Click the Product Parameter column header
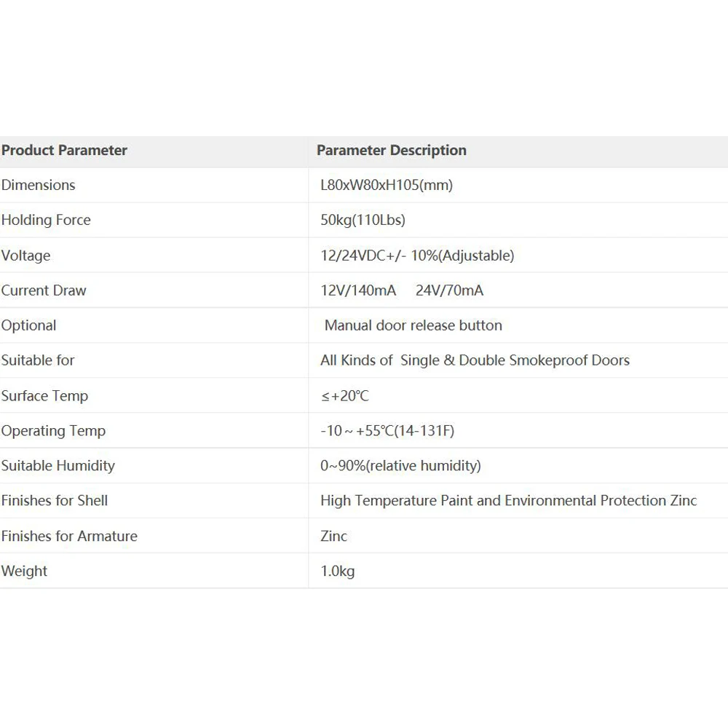The height and width of the screenshot is (728, 728). click(x=64, y=151)
